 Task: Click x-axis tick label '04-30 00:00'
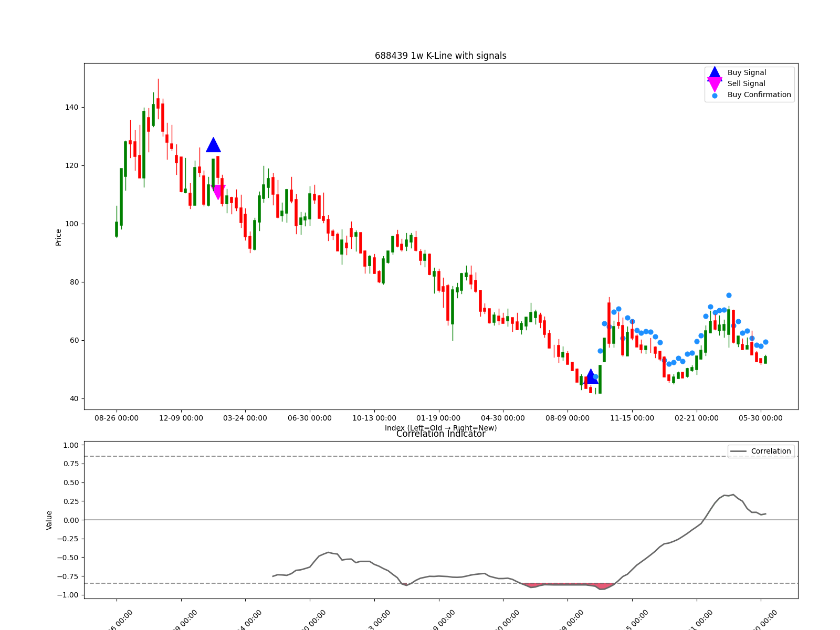coord(503,418)
